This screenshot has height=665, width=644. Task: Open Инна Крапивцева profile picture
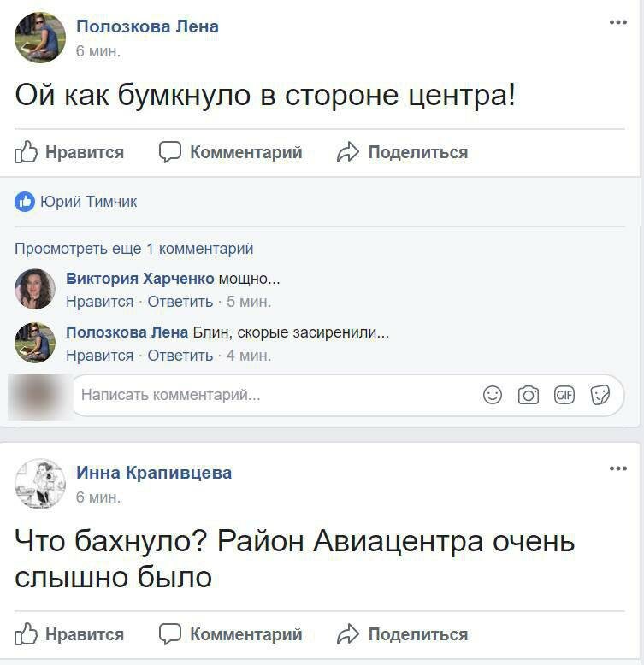pyautogui.click(x=40, y=484)
